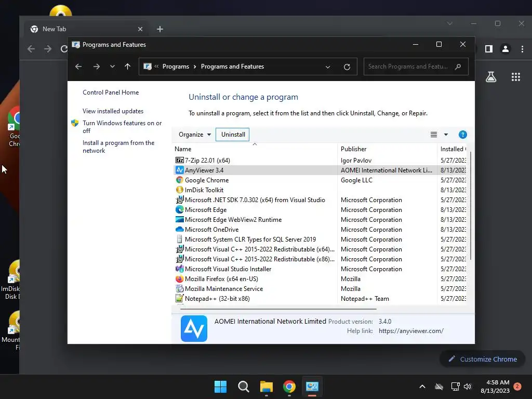Sort by the Publisher column header

(x=387, y=149)
